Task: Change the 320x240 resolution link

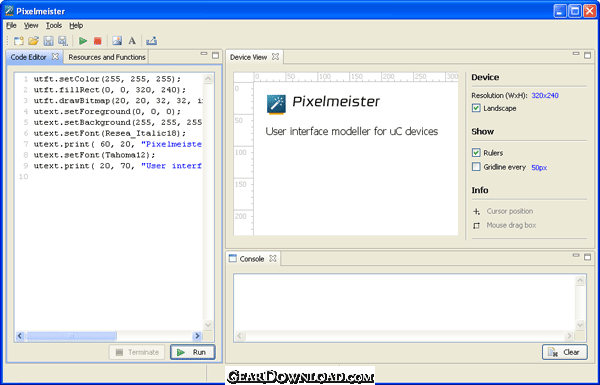Action: coord(545,95)
